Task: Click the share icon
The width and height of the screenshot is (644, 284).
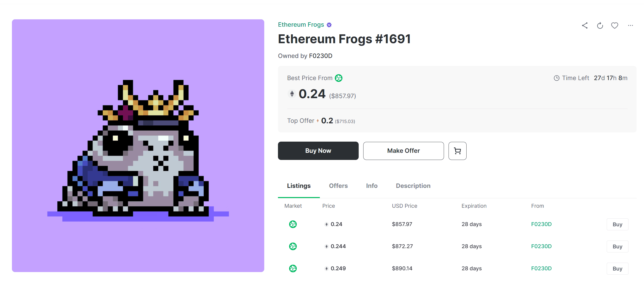Action: 585,25
